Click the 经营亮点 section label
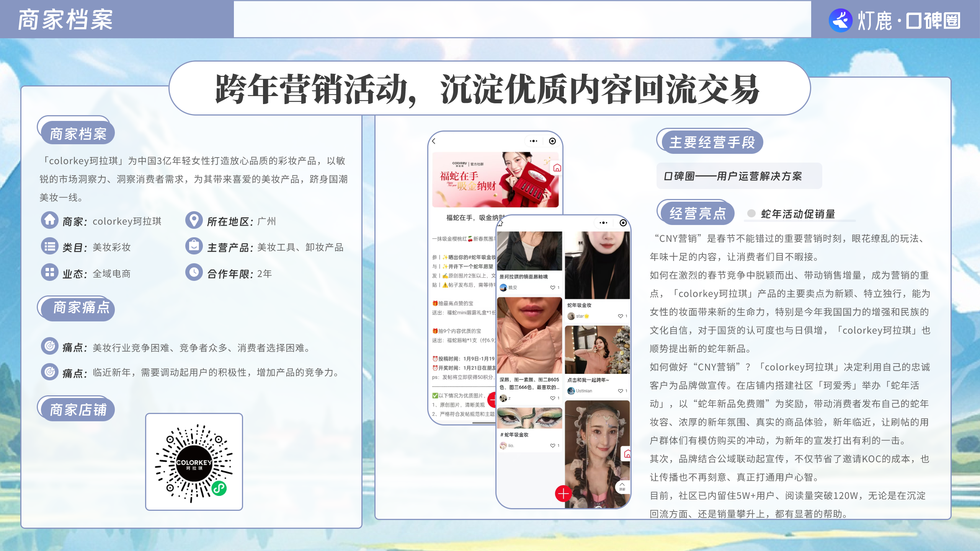The image size is (980, 551). [x=697, y=213]
